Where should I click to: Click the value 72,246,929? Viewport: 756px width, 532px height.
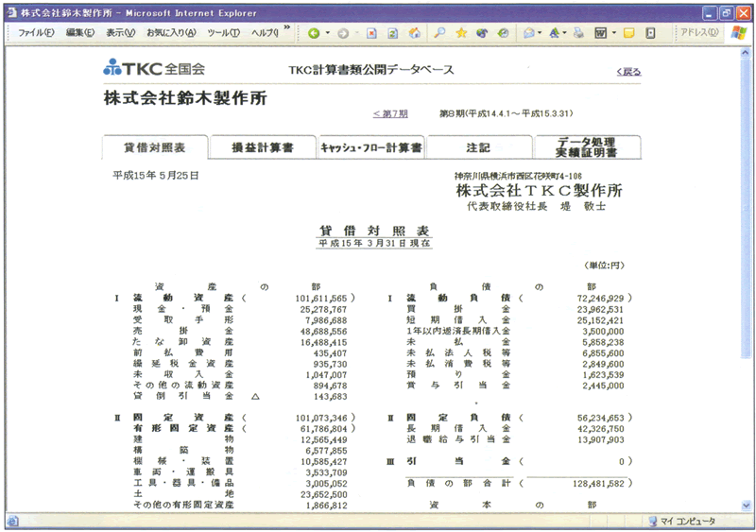tap(600, 299)
